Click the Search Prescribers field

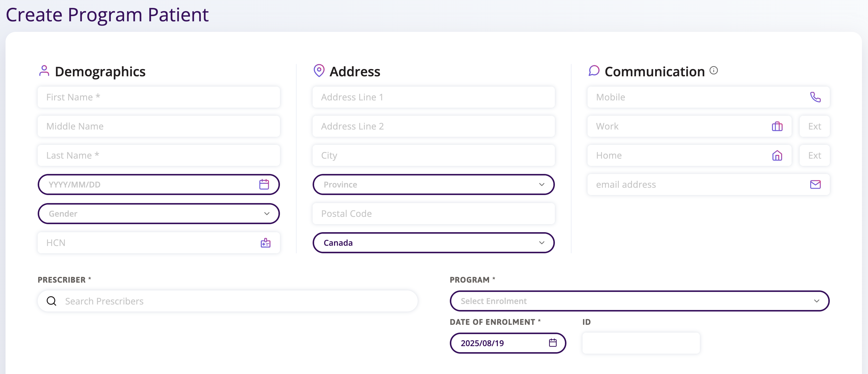(227, 301)
